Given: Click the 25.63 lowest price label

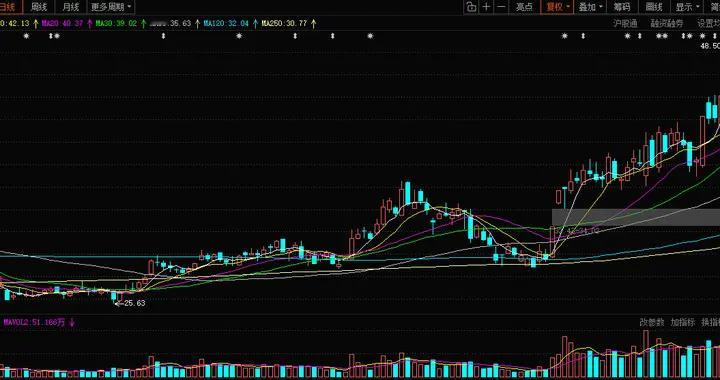Looking at the screenshot, I should click(135, 303).
